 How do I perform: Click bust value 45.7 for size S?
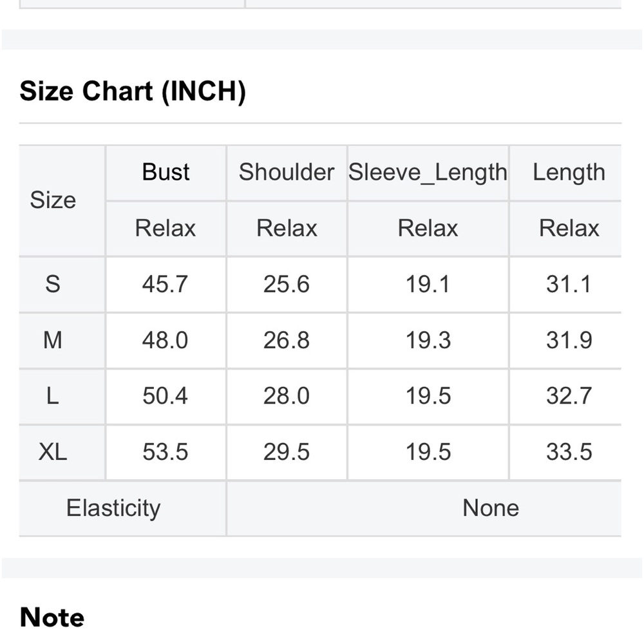coord(165,284)
